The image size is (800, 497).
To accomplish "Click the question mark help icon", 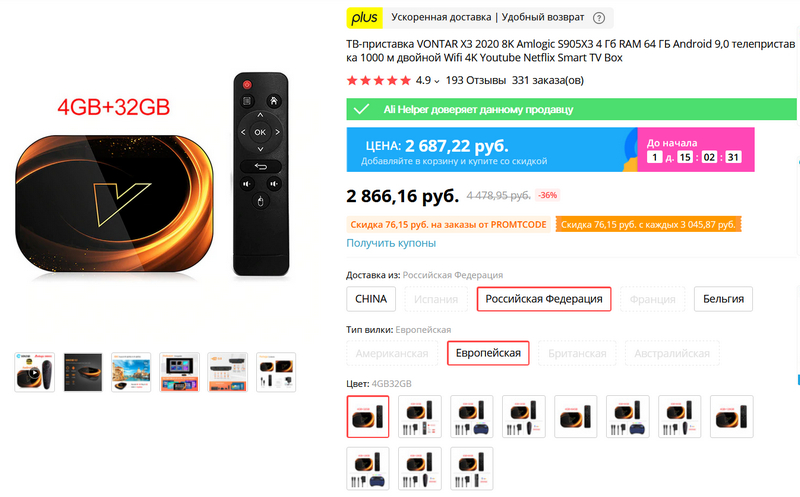I will click(598, 18).
